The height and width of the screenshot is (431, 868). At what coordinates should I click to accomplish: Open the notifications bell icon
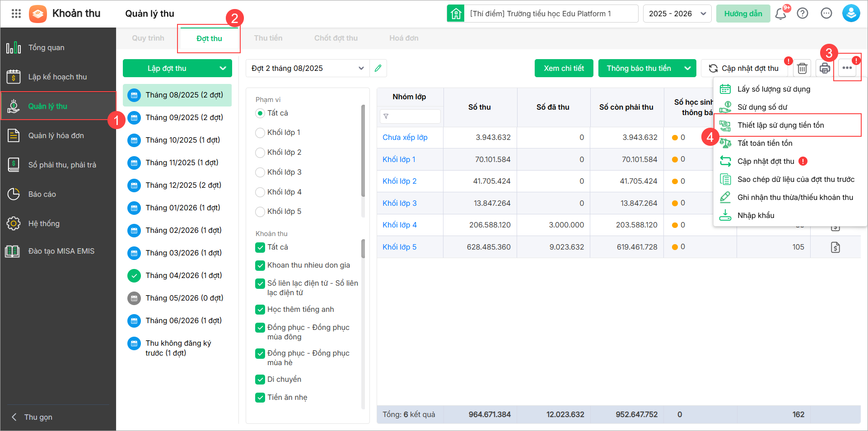click(x=780, y=14)
